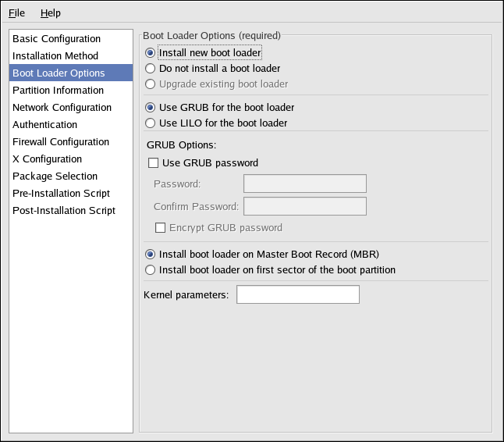Image resolution: width=504 pixels, height=442 pixels.
Task: Switch to Network Configuration section
Action: 62,108
